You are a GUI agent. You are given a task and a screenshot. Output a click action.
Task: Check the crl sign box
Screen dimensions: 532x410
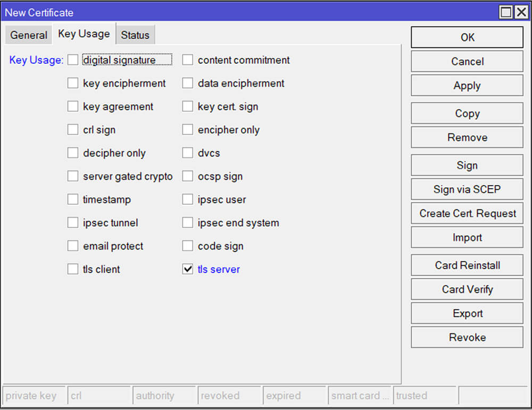(72, 130)
